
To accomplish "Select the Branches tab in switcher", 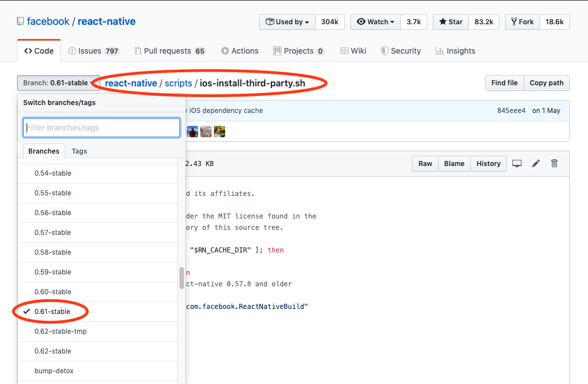I will coord(44,151).
